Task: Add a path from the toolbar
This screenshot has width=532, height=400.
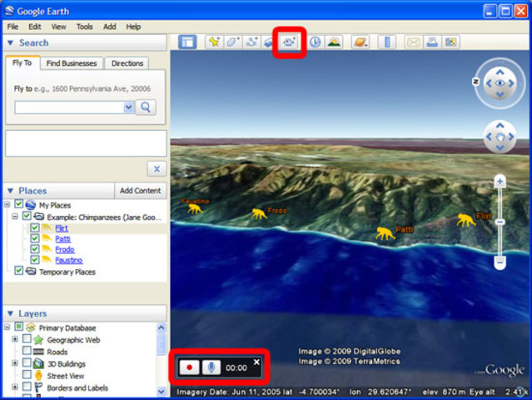Action: tap(251, 42)
